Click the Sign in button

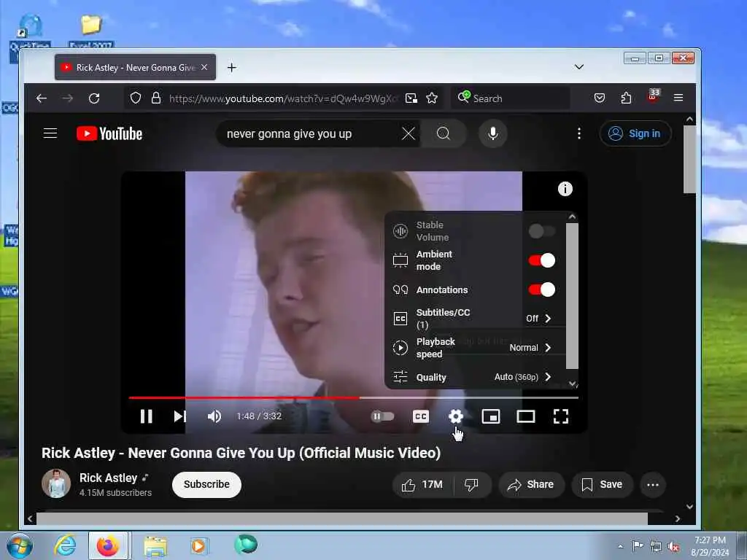[x=635, y=134]
